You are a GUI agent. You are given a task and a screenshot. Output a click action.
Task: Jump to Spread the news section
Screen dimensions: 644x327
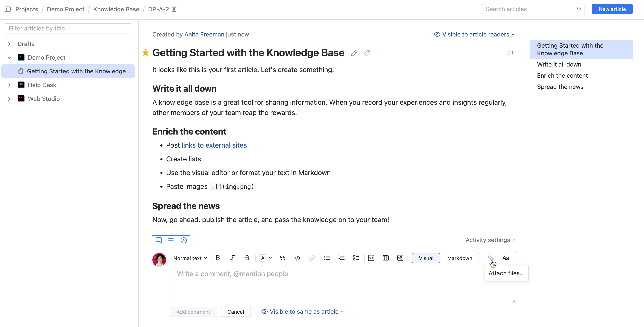(560, 87)
